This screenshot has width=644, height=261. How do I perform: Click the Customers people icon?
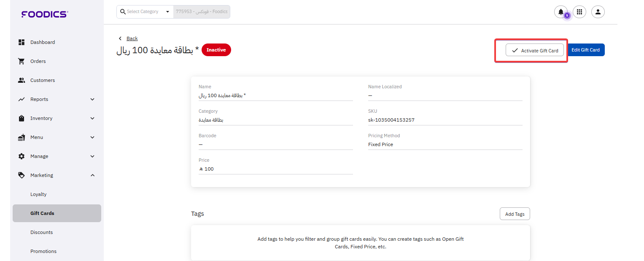[x=22, y=80]
